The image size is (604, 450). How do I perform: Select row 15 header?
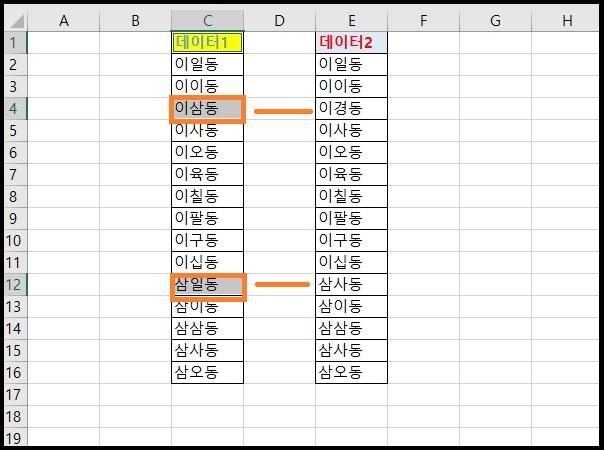(15, 351)
